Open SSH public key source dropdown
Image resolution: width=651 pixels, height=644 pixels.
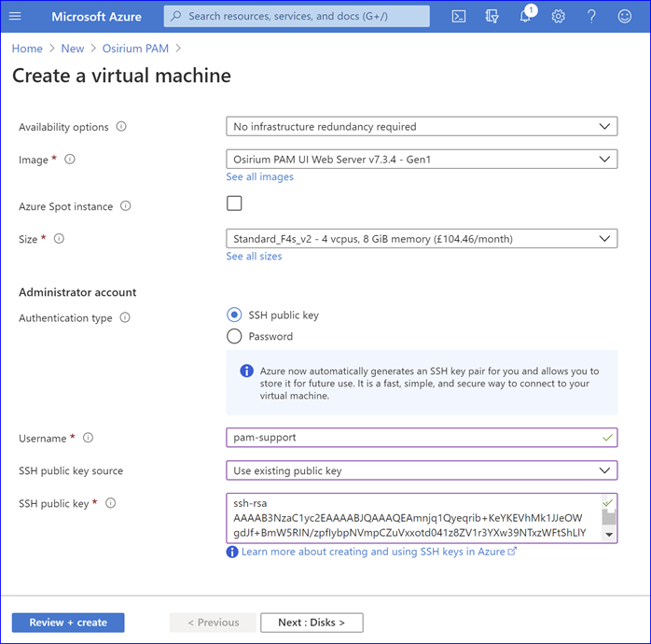coord(422,470)
